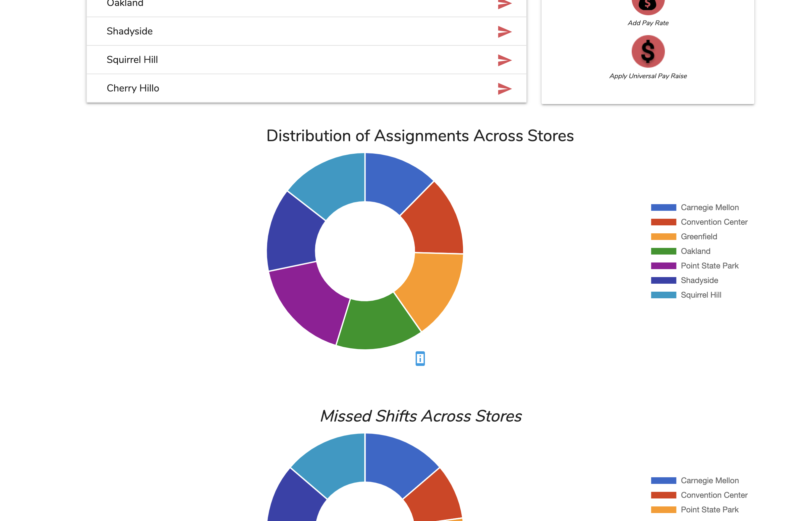This screenshot has height=521, width=812.
Task: Select the Shadyside store row
Action: (x=306, y=31)
